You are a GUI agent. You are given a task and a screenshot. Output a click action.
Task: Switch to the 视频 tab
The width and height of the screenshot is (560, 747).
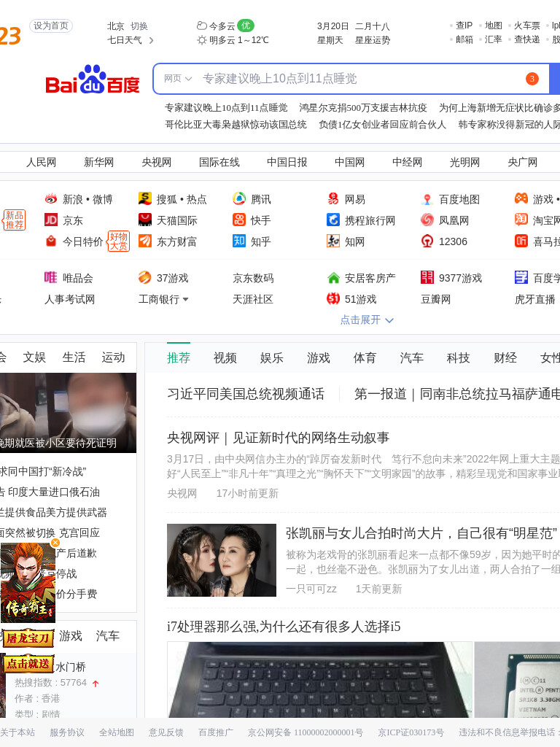click(x=225, y=357)
